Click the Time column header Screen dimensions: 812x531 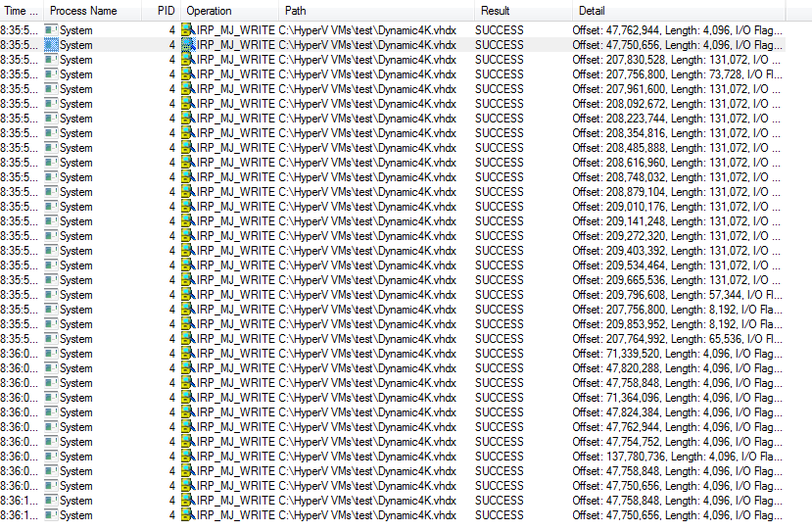coord(20,11)
